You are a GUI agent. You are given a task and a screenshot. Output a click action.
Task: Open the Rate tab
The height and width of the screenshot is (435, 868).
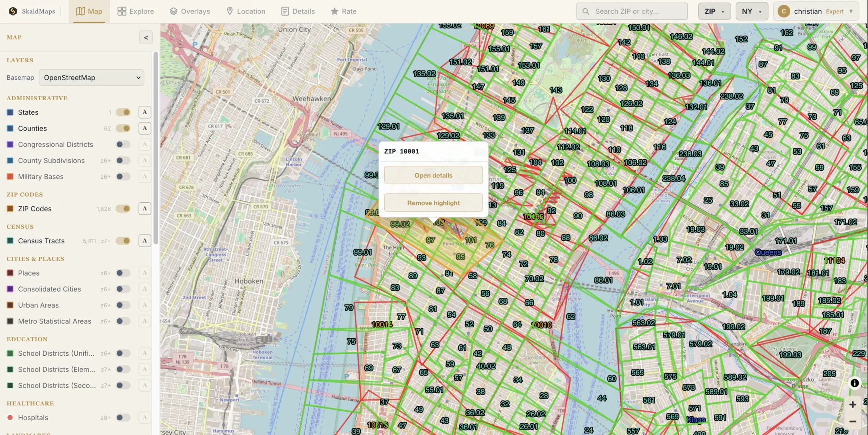point(344,11)
